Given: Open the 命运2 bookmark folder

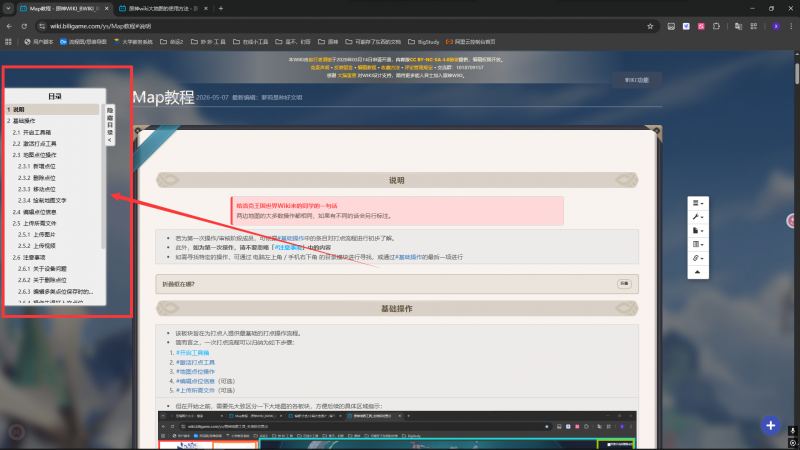Looking at the screenshot, I should point(171,42).
